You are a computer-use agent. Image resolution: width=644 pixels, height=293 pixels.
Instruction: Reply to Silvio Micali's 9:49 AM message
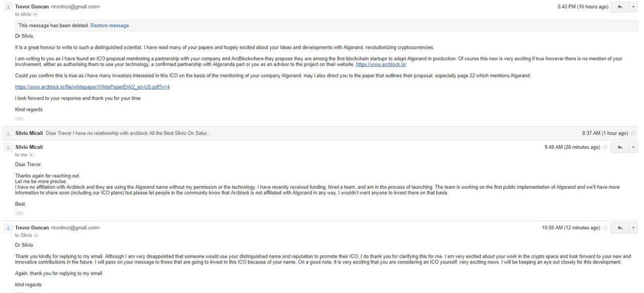[620, 148]
